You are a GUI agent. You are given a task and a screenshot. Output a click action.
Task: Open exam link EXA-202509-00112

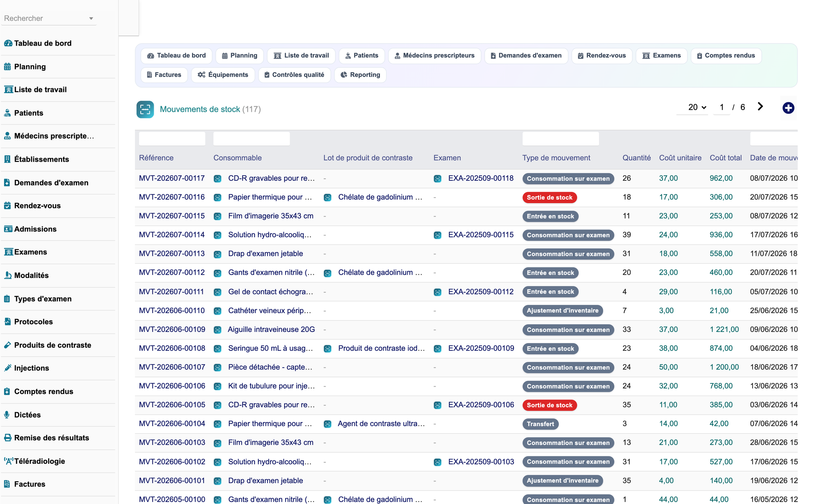click(481, 292)
